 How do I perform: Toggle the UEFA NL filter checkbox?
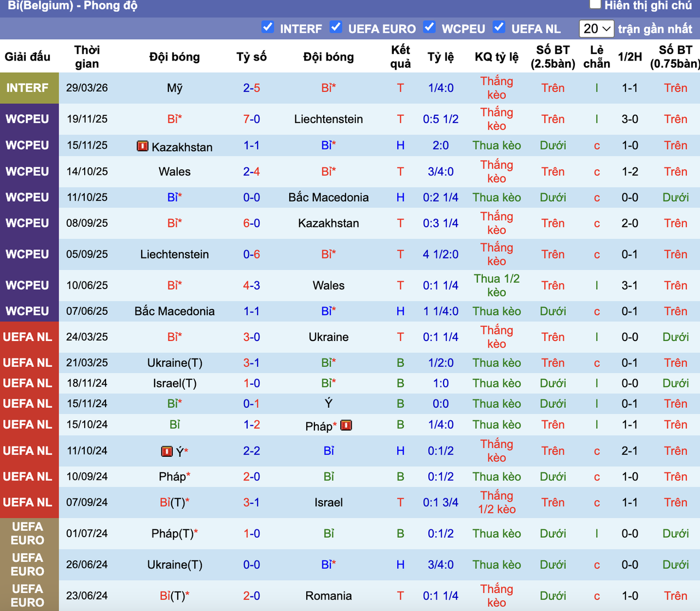click(x=499, y=27)
